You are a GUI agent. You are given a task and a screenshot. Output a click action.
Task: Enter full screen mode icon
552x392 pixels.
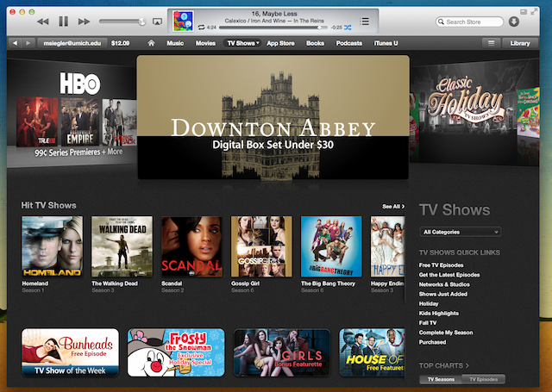tap(534, 12)
